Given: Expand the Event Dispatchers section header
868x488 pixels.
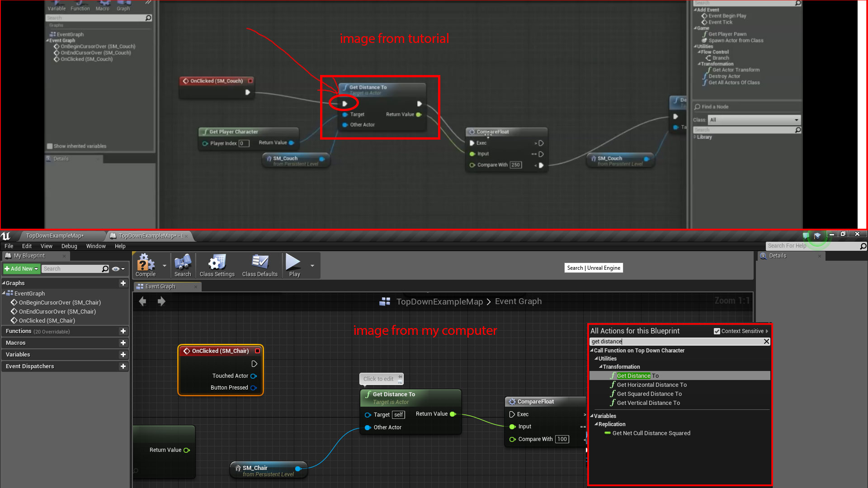Looking at the screenshot, I should coord(65,366).
